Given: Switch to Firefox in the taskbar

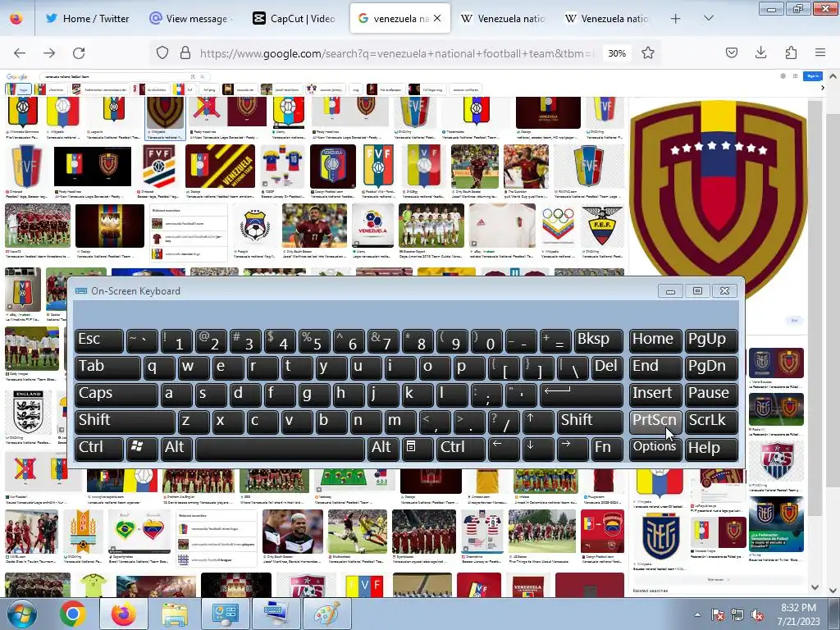Looking at the screenshot, I should pos(125,614).
